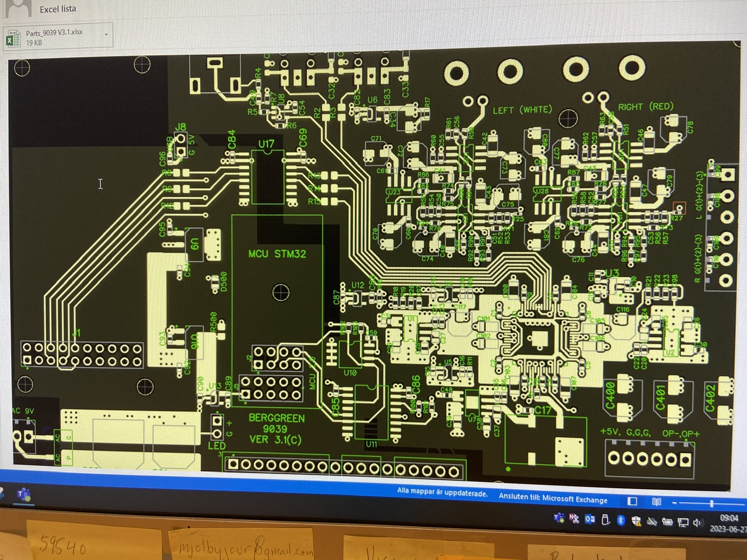
Task: Click the battery power tray icon
Action: coord(668,521)
